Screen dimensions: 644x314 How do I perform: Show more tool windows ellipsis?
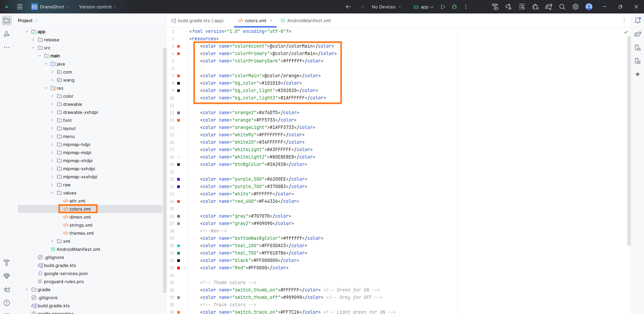point(7,47)
